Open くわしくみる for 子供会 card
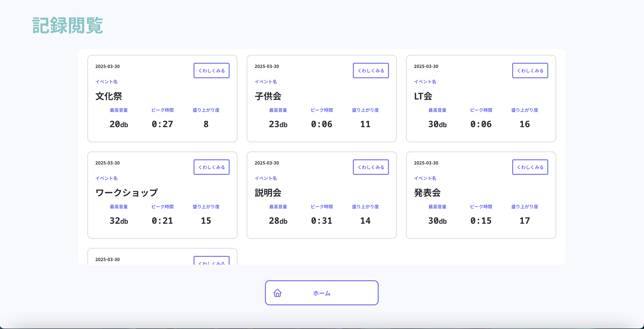 click(x=371, y=71)
